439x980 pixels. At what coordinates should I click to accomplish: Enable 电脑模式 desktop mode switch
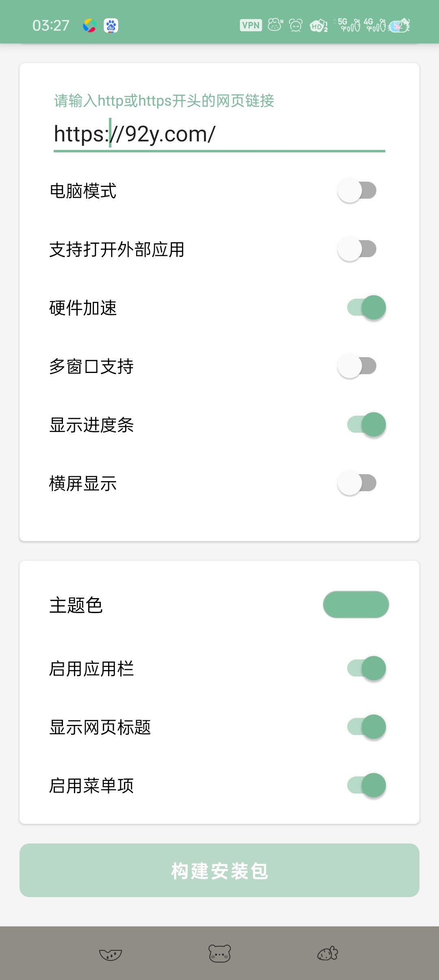pos(357,191)
